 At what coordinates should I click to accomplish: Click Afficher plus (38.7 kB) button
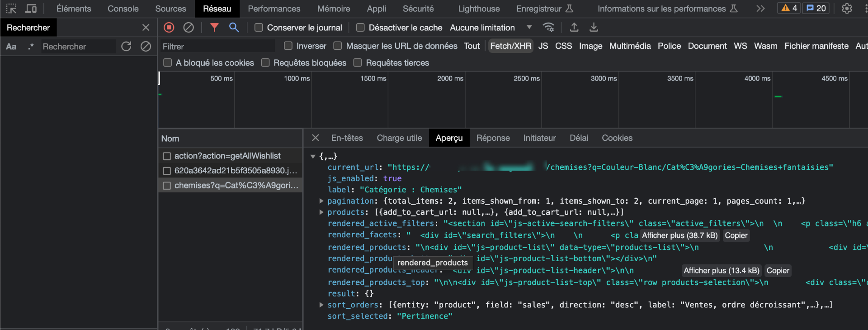pos(679,235)
